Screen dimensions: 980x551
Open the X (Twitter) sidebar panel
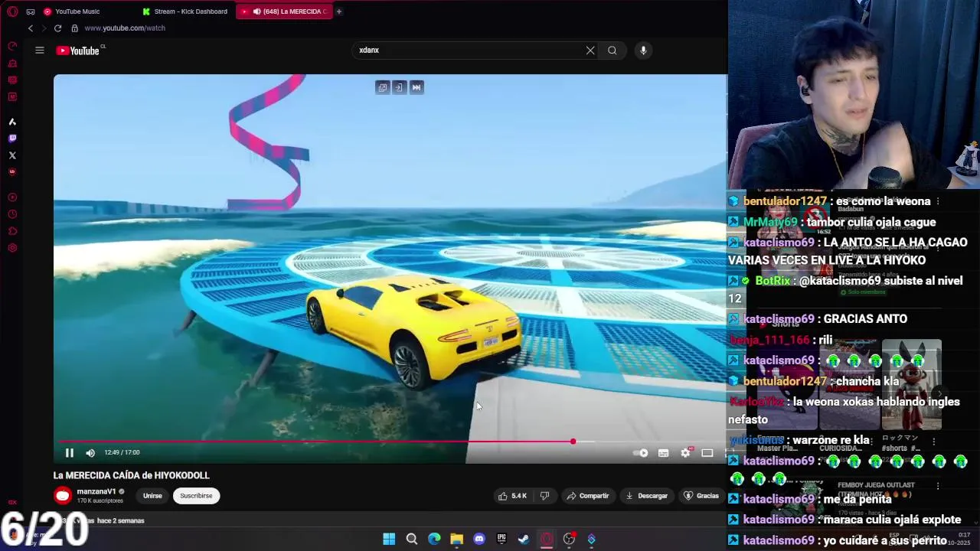pyautogui.click(x=12, y=155)
